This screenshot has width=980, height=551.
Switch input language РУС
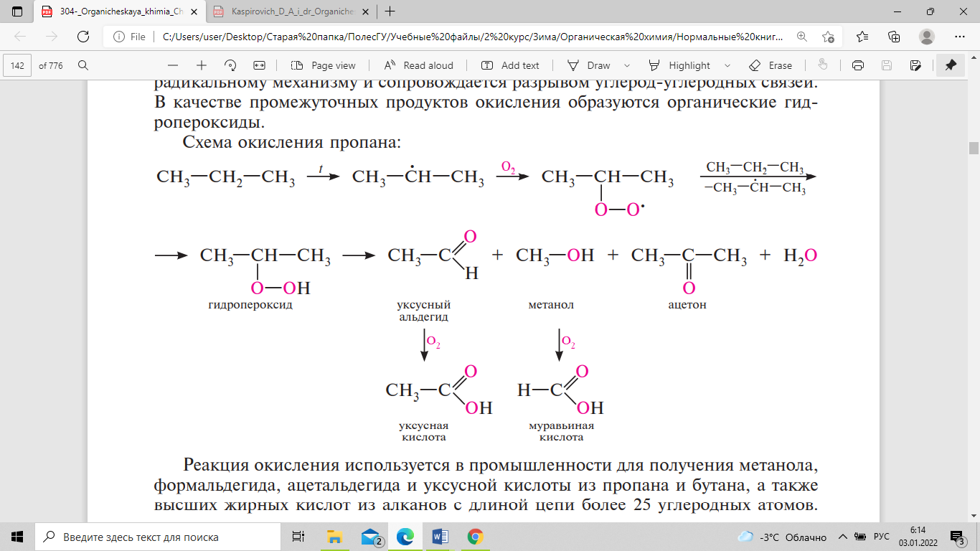(882, 537)
